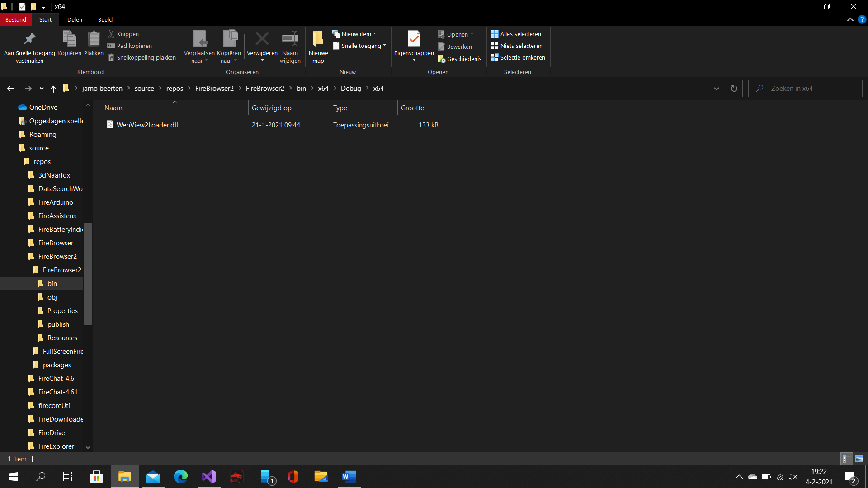
Task: Create a Nieuwe map with the folder icon
Action: click(318, 38)
